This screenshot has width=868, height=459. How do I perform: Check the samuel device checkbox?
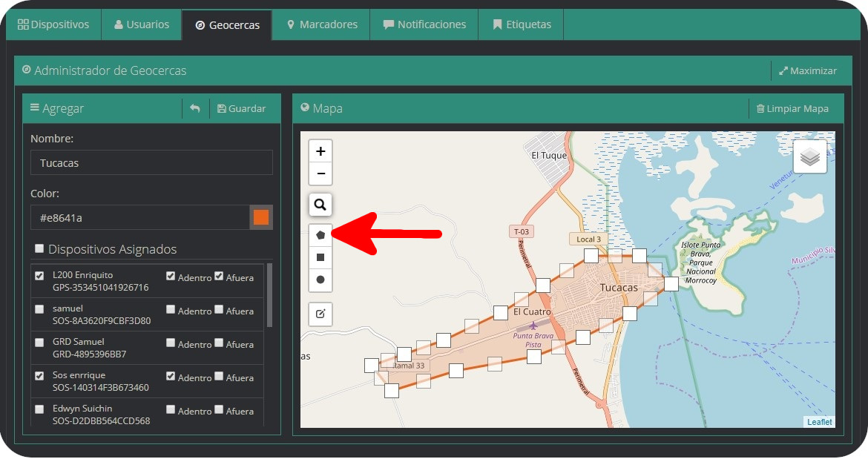pyautogui.click(x=39, y=309)
